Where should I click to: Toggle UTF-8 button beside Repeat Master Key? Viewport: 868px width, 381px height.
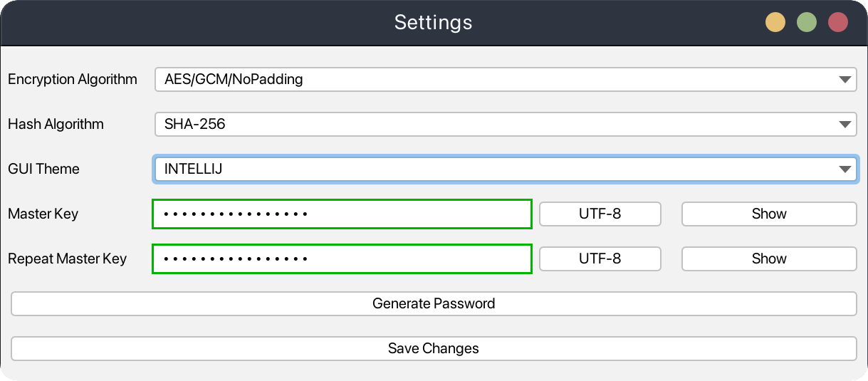[x=600, y=259]
